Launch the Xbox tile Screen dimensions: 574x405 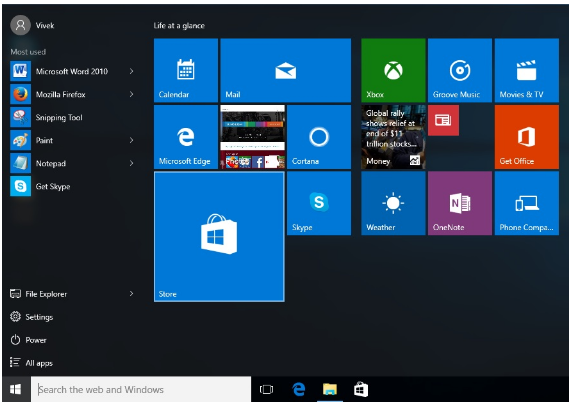393,70
